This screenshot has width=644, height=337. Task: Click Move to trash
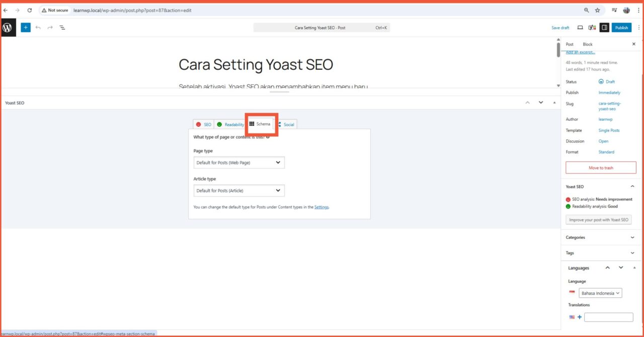[601, 167]
